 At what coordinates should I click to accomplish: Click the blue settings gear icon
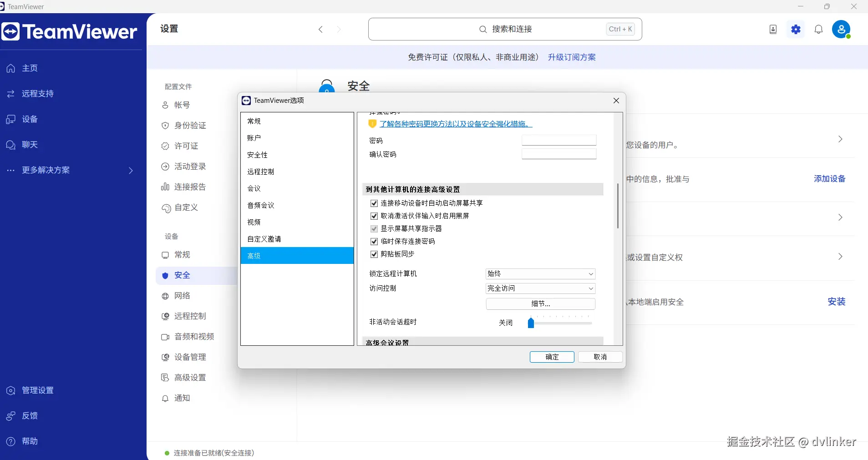[796, 30]
